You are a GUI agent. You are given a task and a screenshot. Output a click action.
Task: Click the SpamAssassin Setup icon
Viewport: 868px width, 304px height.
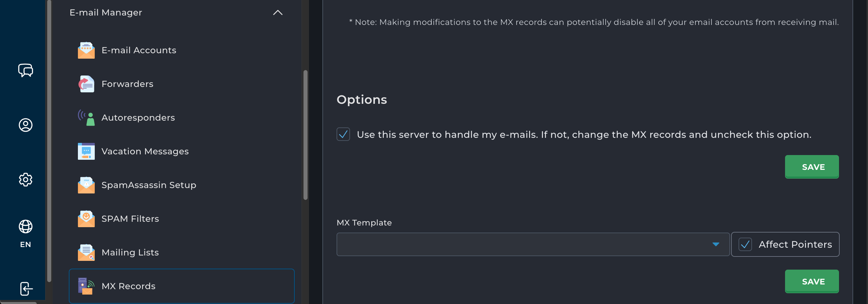point(86,185)
